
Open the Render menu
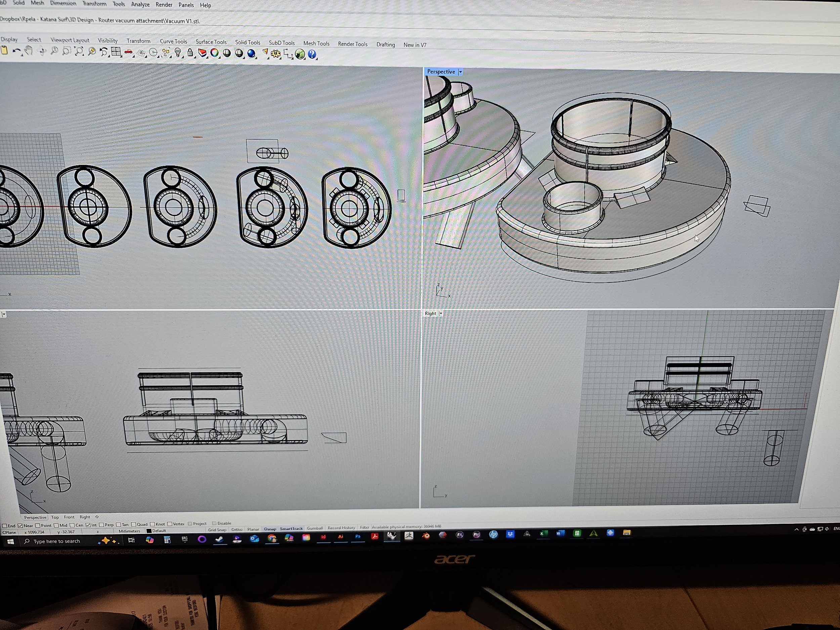click(x=164, y=5)
